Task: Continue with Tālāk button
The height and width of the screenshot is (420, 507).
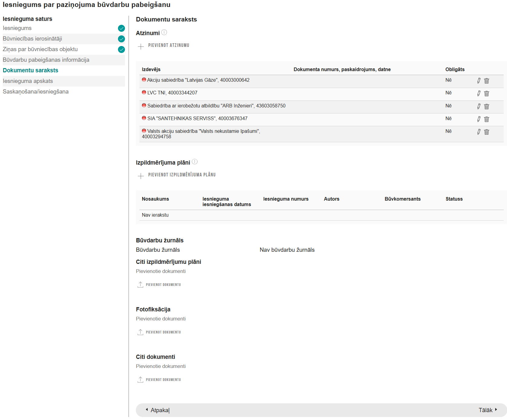Action: pyautogui.click(x=488, y=410)
